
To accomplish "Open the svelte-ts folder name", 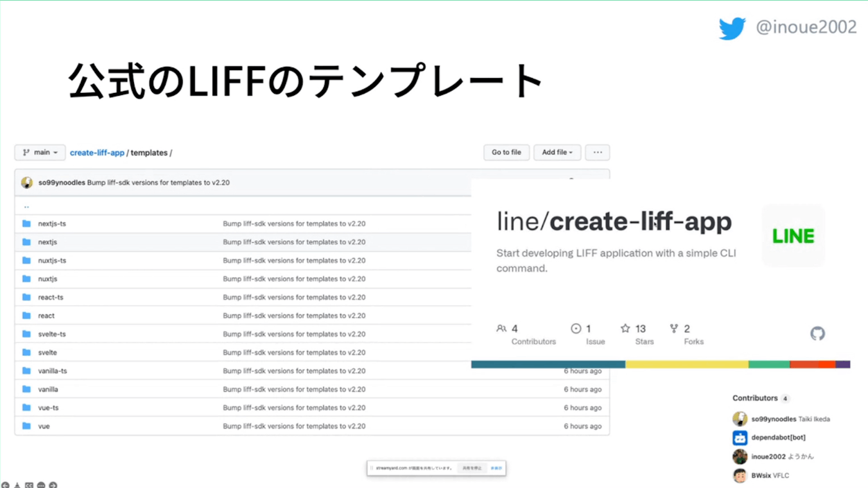I will click(x=52, y=334).
